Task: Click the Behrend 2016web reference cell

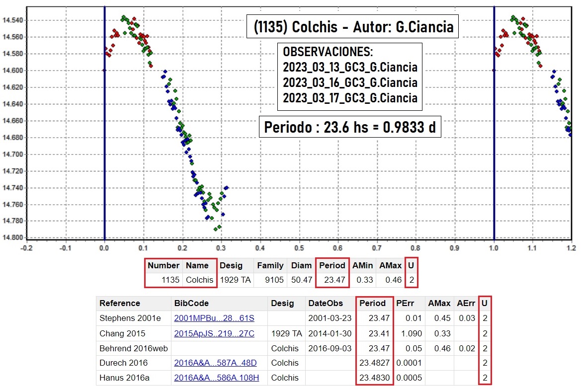Action: (133, 348)
